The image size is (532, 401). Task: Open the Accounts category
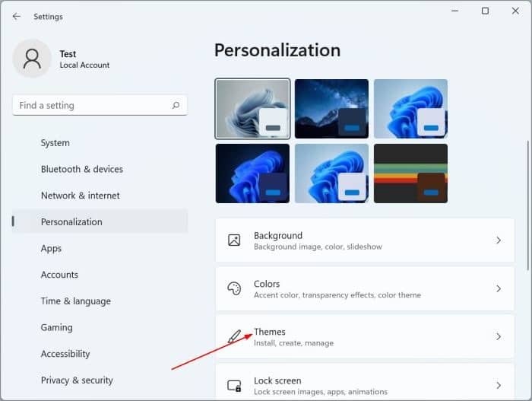click(x=100, y=275)
